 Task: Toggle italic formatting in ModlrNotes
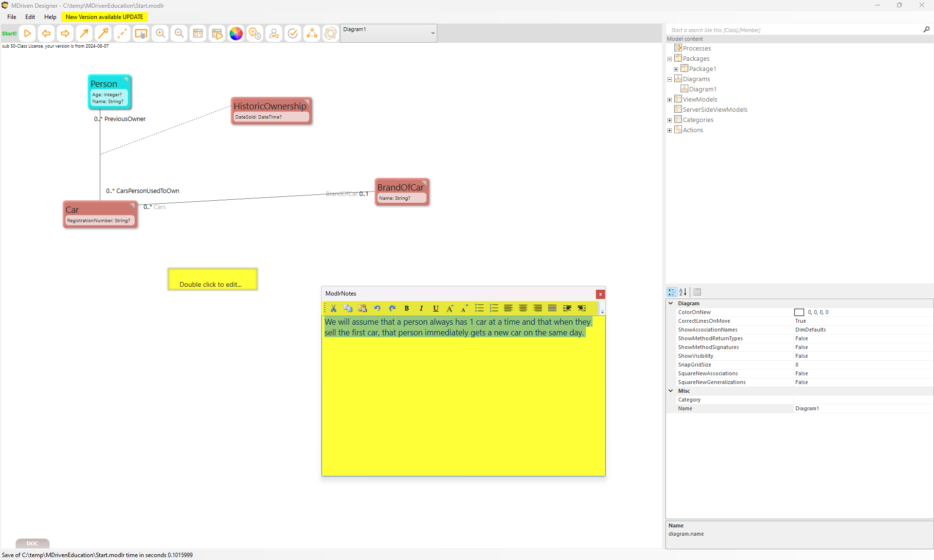click(x=421, y=308)
